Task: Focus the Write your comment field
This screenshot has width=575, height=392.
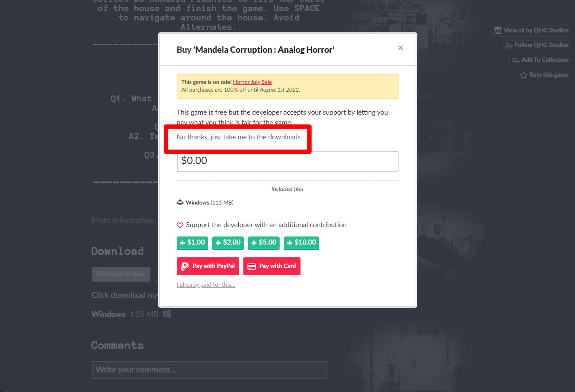Action: click(x=209, y=370)
